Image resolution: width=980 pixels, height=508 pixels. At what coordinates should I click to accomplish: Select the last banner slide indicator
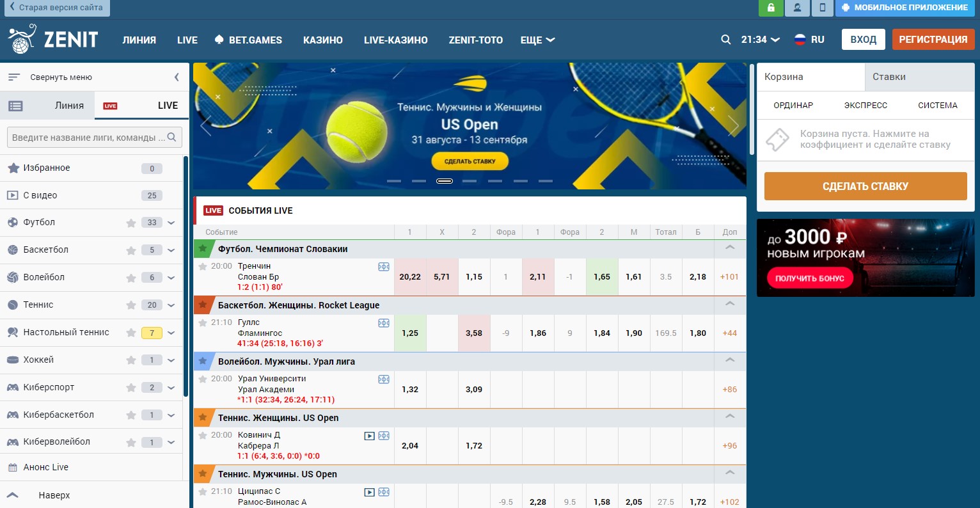[x=546, y=181]
